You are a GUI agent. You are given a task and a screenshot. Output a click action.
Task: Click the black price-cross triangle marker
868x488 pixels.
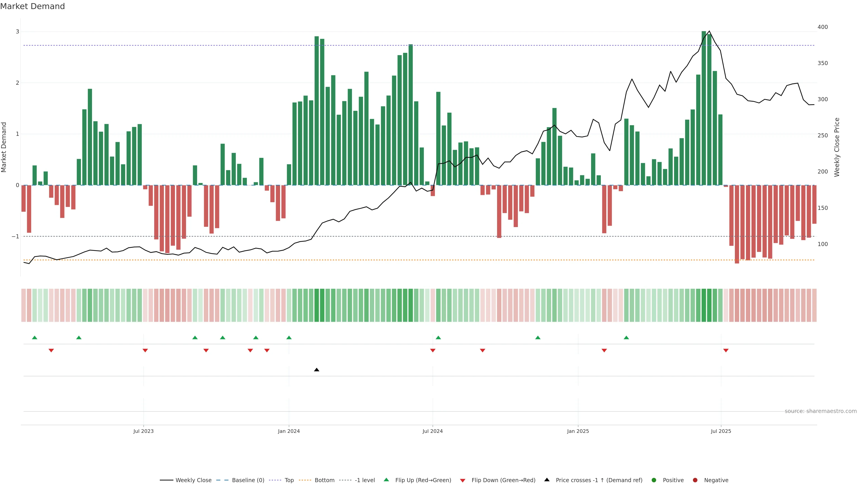coord(316,370)
